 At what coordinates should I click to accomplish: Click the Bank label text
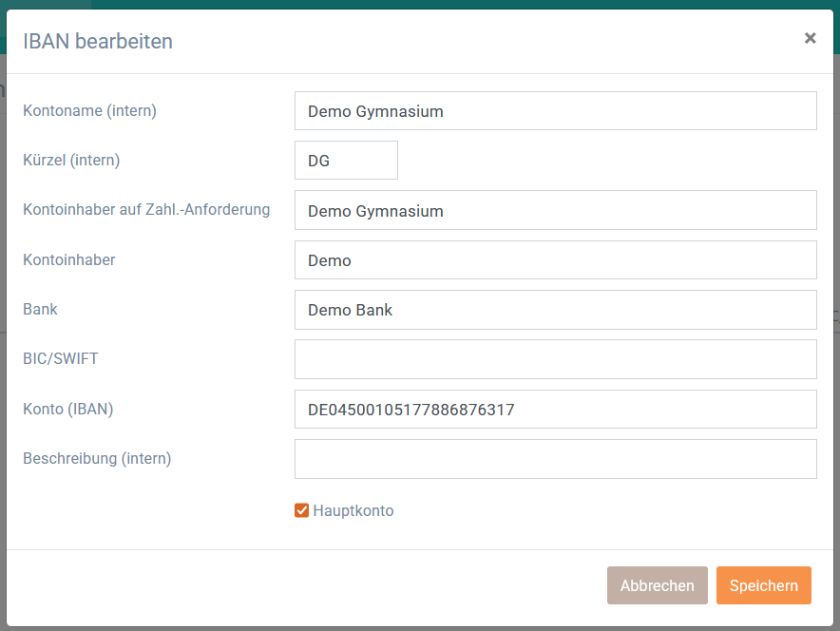[40, 309]
